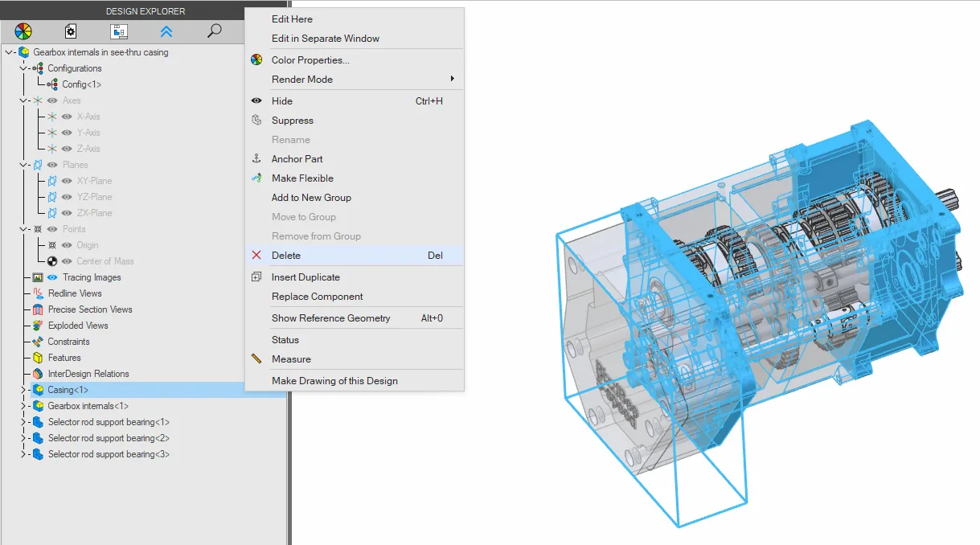
Task: Click Make Drawing of this Design
Action: click(355, 381)
